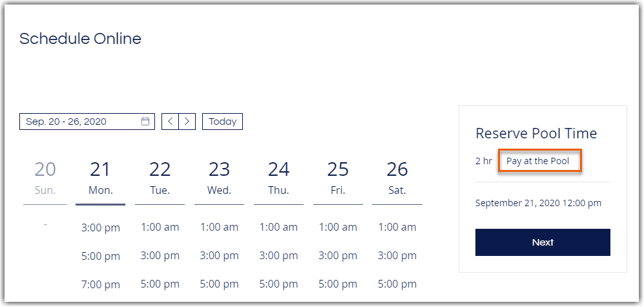The width and height of the screenshot is (644, 307).
Task: Go to previous week arrow
Action: tap(170, 122)
